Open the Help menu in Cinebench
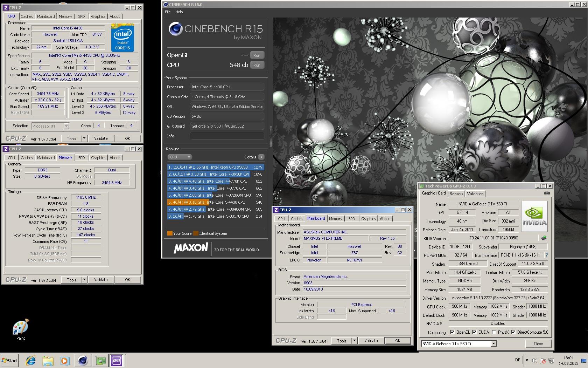 click(179, 12)
